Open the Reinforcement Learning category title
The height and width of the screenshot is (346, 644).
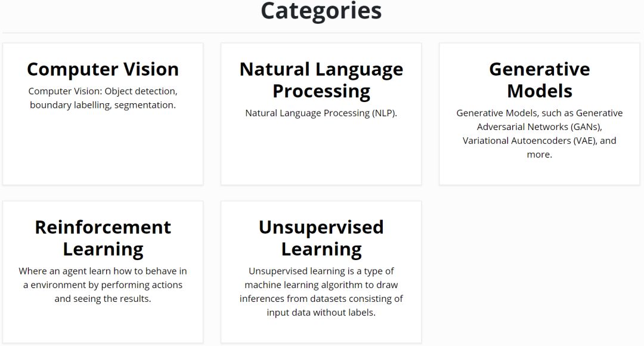point(103,237)
